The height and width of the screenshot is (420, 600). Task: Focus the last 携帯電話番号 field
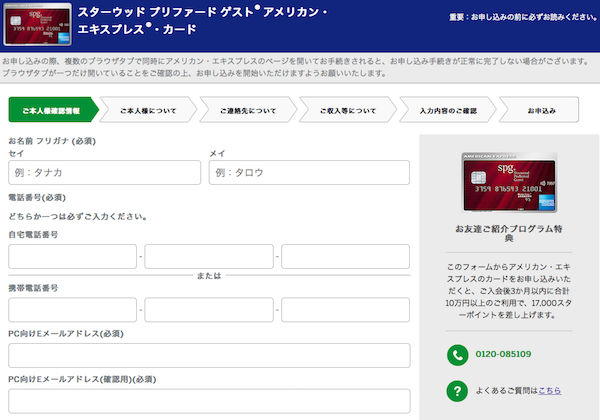click(x=346, y=309)
